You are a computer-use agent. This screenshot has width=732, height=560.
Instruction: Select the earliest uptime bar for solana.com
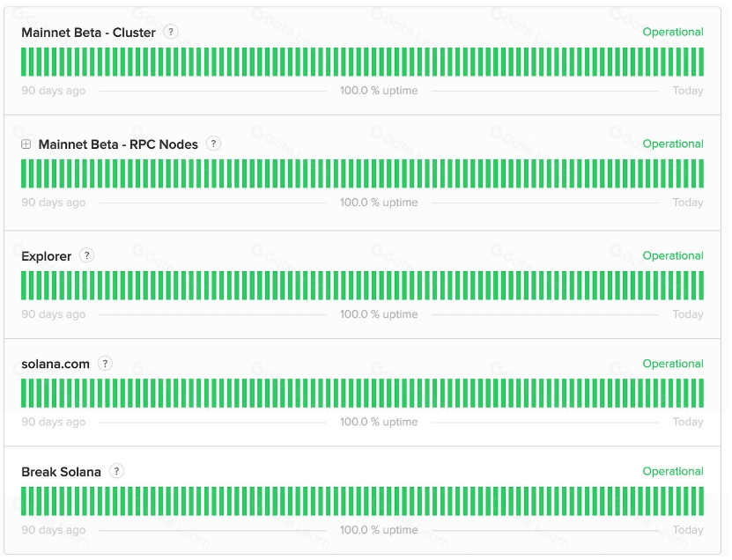pos(24,393)
